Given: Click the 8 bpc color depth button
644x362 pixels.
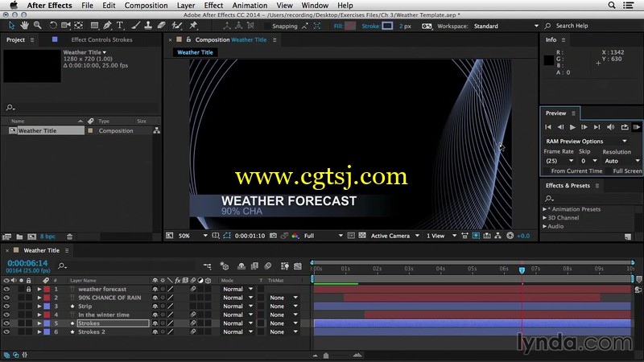Looking at the screenshot, I should (47, 237).
